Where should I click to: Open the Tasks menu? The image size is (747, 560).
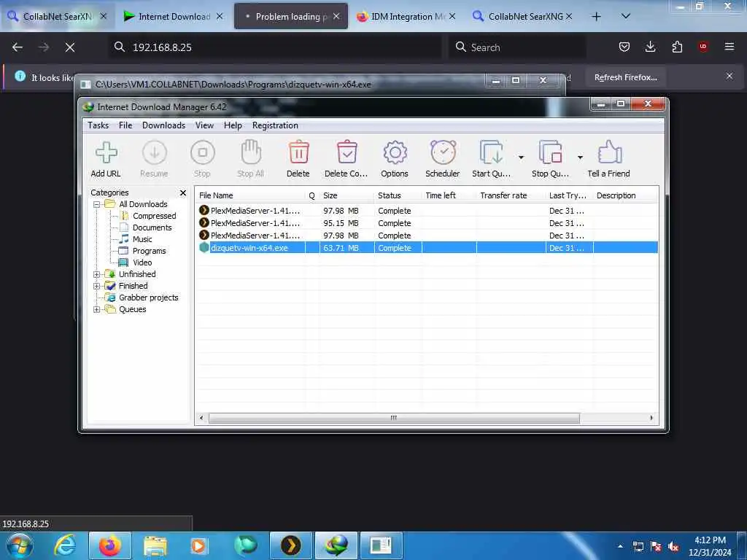click(98, 125)
